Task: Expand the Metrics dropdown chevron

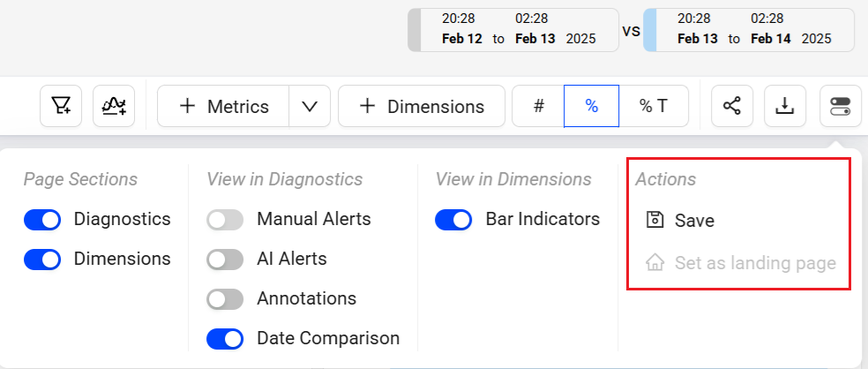Action: pos(310,106)
